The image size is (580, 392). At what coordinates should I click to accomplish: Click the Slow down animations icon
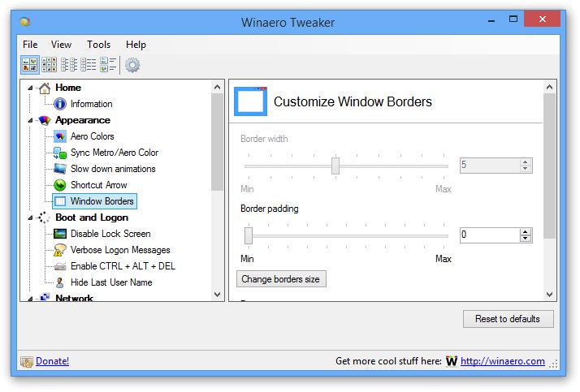60,169
